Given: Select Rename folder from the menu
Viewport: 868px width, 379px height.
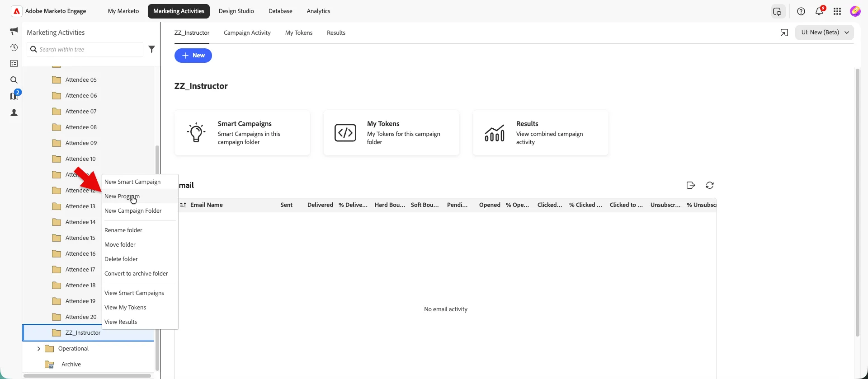Looking at the screenshot, I should (x=140, y=230).
